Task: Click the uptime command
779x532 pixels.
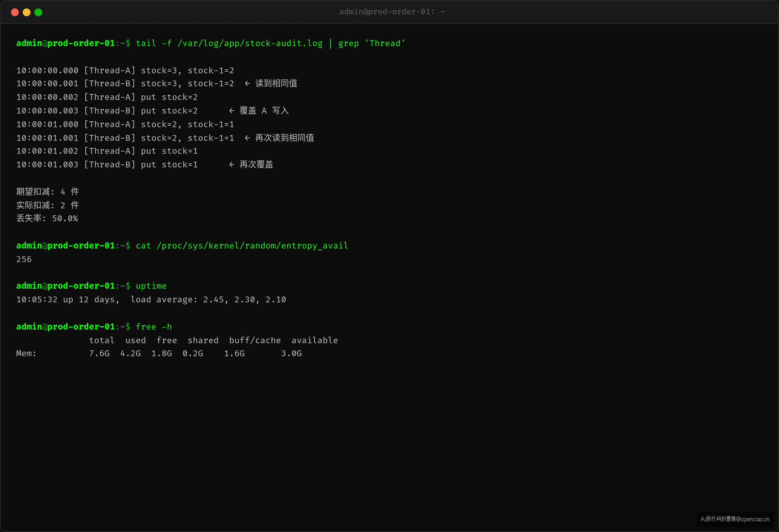Action: 151,286
